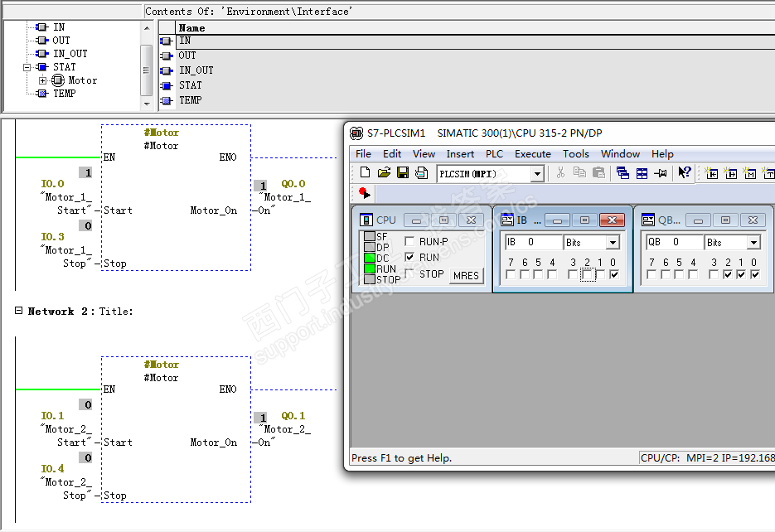
Task: Toggle bit 0 checkbox of IB 0
Action: [614, 274]
